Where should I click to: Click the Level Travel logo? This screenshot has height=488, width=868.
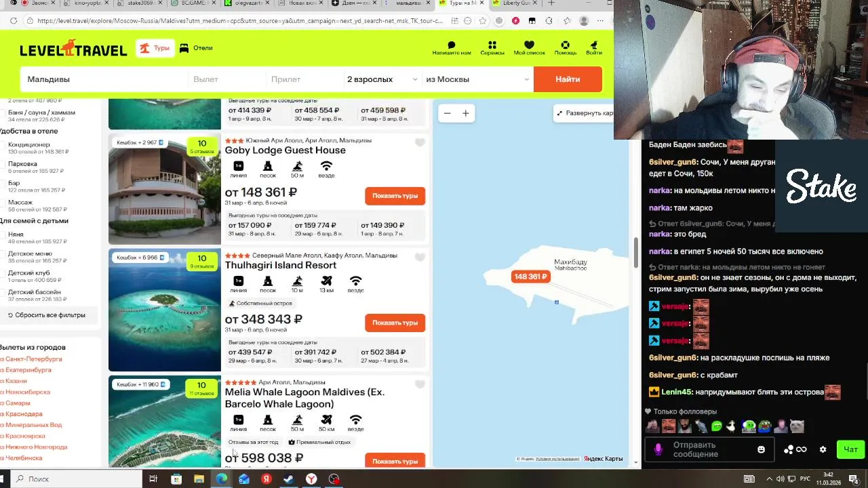click(x=73, y=49)
